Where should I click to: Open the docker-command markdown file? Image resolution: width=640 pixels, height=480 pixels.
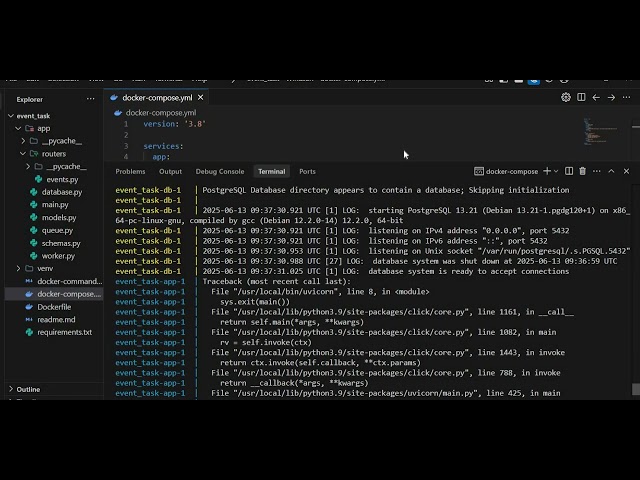tap(69, 281)
